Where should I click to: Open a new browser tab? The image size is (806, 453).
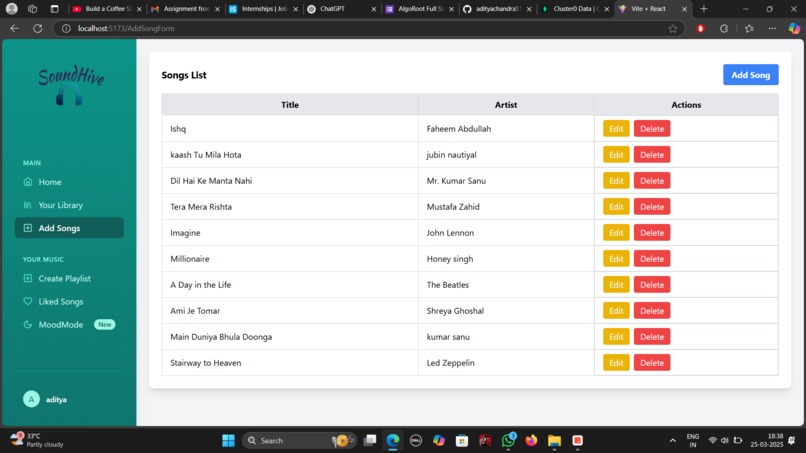click(704, 9)
